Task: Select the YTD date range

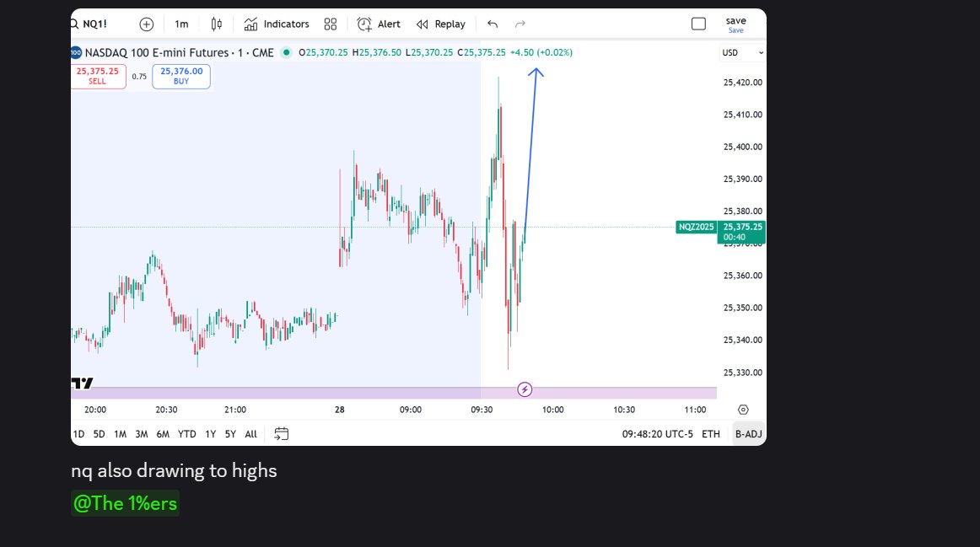Action: (x=187, y=434)
